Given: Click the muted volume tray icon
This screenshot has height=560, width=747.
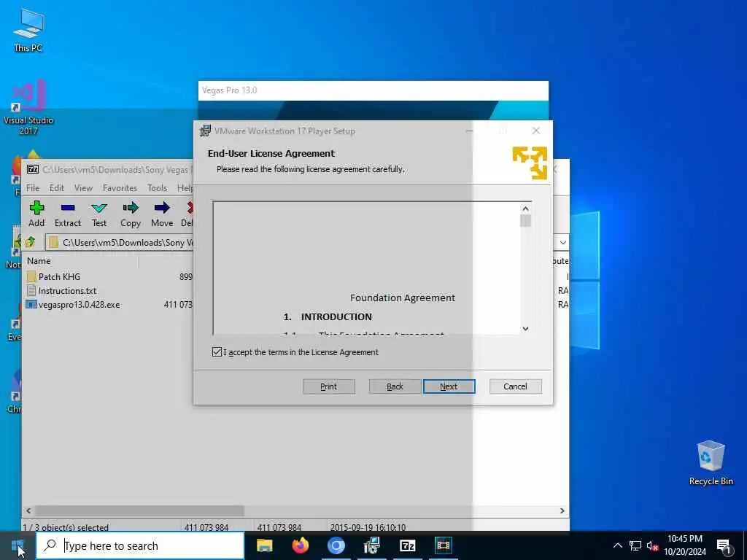Looking at the screenshot, I should coord(652,545).
